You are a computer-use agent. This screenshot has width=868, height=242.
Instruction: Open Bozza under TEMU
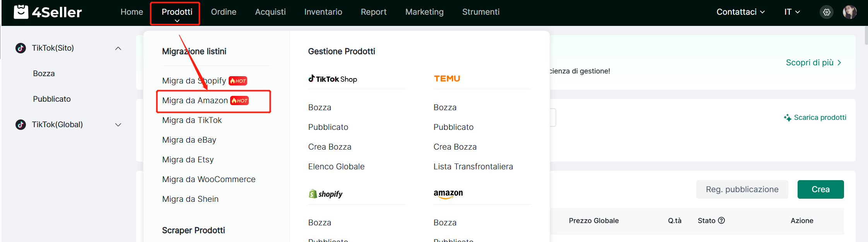click(445, 107)
